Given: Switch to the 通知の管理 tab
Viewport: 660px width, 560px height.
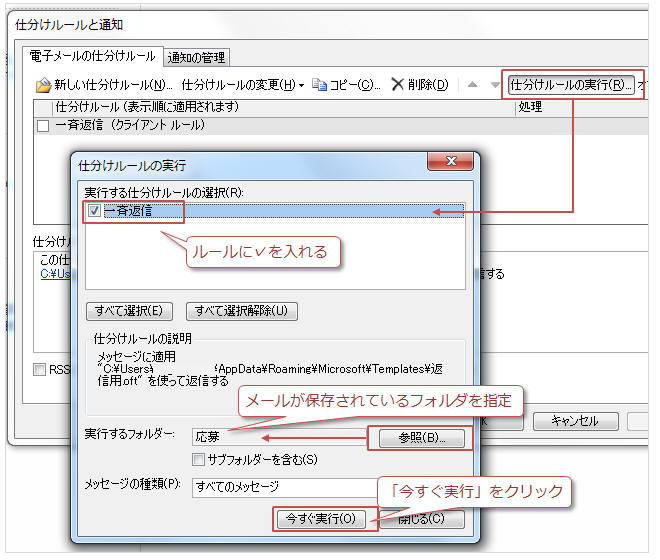Looking at the screenshot, I should pyautogui.click(x=197, y=57).
